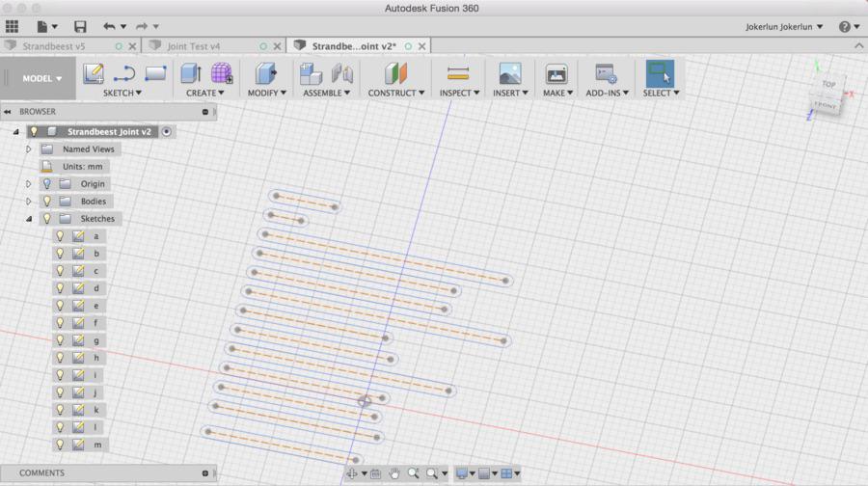Undo the last action

[x=109, y=26]
